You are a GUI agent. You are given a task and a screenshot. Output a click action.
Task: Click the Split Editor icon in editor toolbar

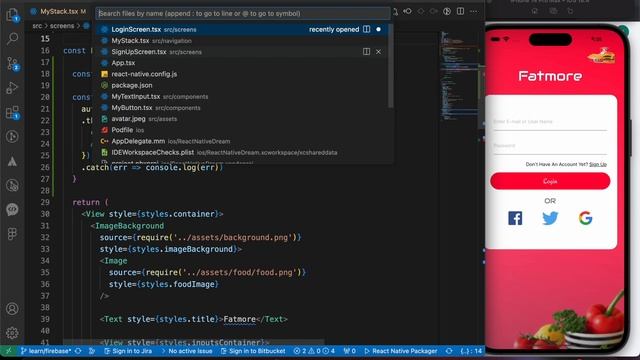pyautogui.click(x=460, y=11)
